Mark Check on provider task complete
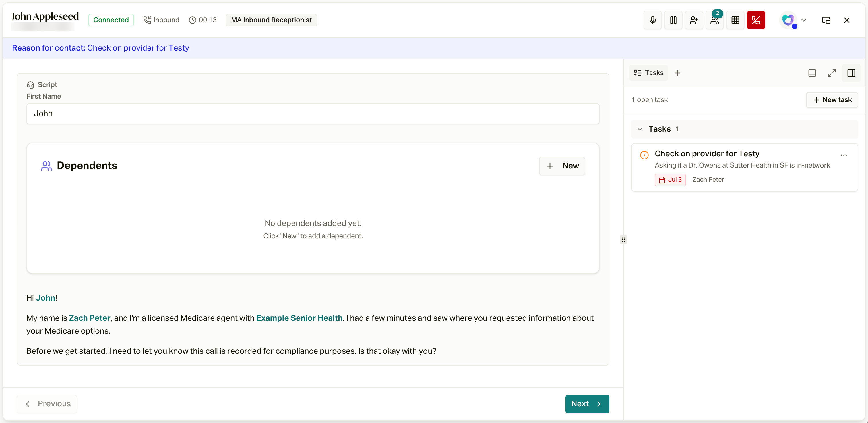The height and width of the screenshot is (423, 868). 644,155
